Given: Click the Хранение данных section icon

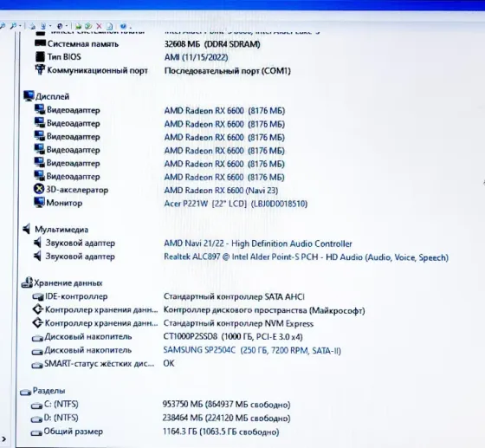Looking at the screenshot, I should click(27, 282).
